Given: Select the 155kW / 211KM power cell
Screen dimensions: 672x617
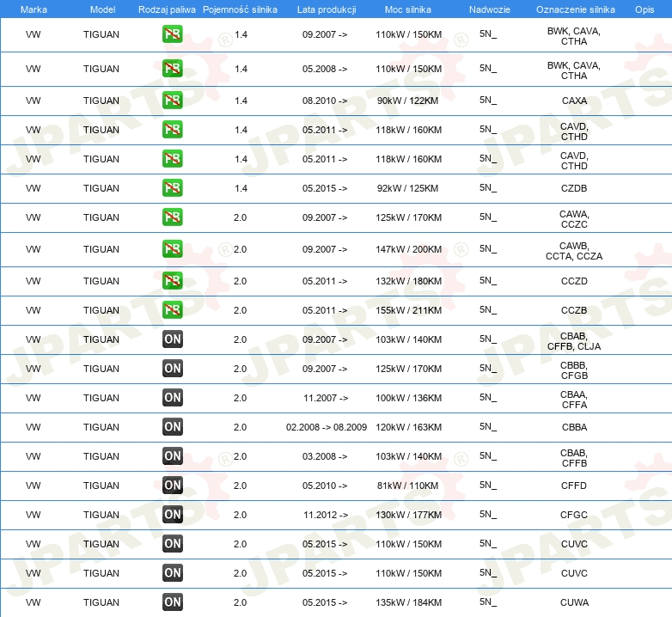Looking at the screenshot, I should click(408, 310).
